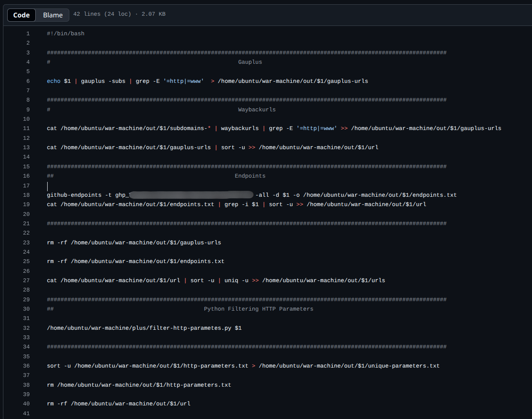Click line number 40

26,404
